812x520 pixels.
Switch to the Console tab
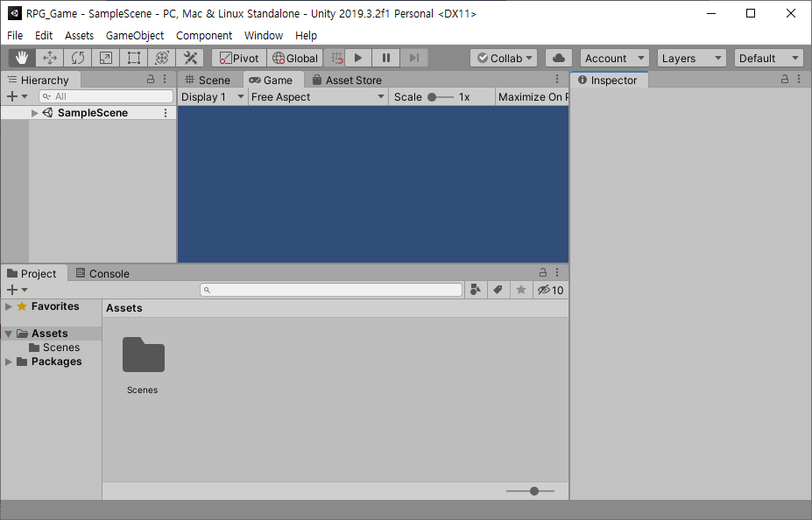point(102,274)
